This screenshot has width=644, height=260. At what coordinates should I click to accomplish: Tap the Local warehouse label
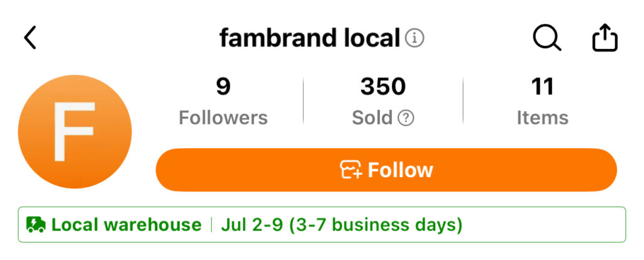(x=126, y=225)
